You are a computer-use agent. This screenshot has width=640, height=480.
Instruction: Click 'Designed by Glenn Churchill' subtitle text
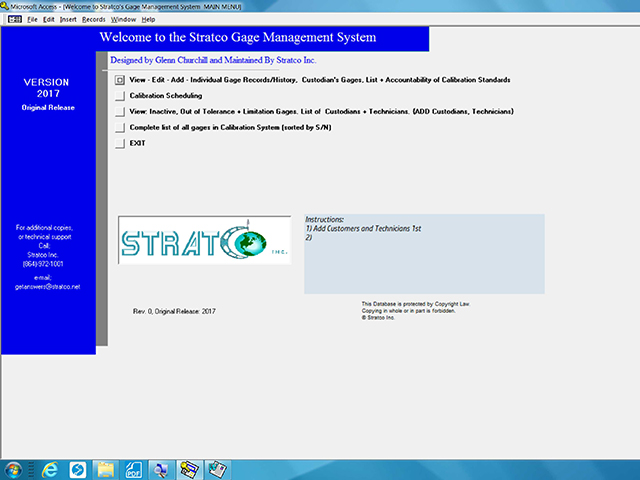point(159,60)
